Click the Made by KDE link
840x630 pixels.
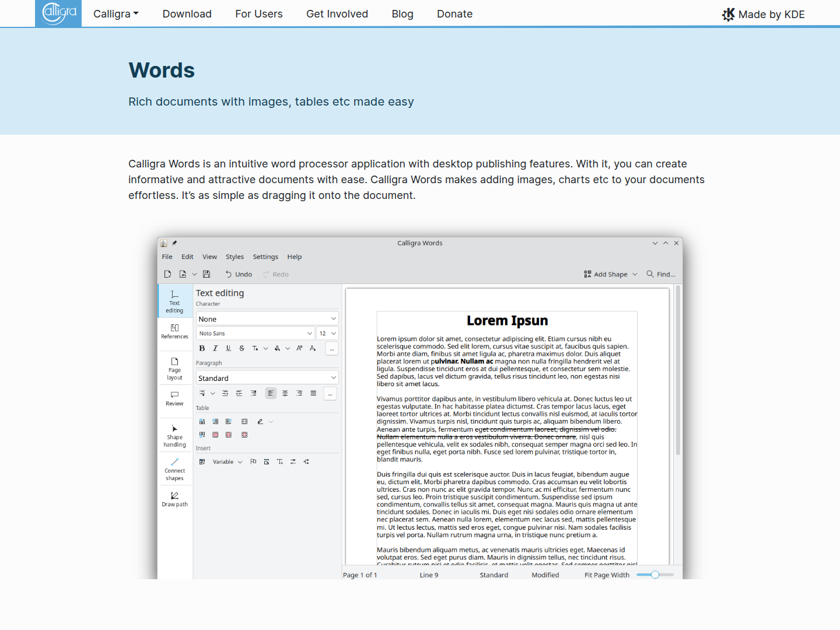click(764, 15)
